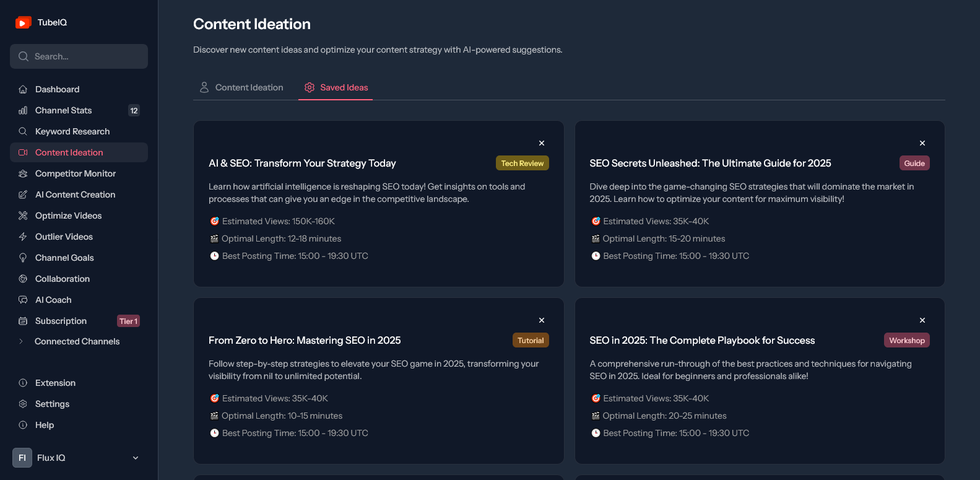Open Optimize Videos scissors icon
The image size is (980, 480).
23,216
